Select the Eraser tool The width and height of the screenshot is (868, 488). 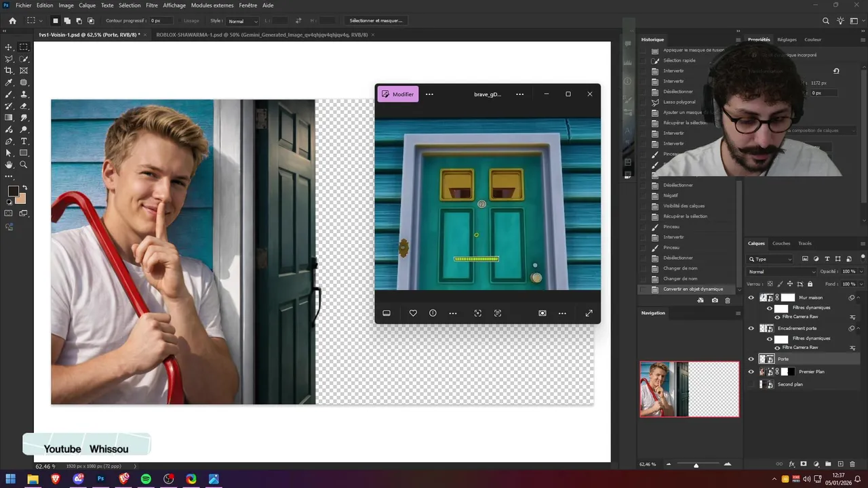(24, 106)
